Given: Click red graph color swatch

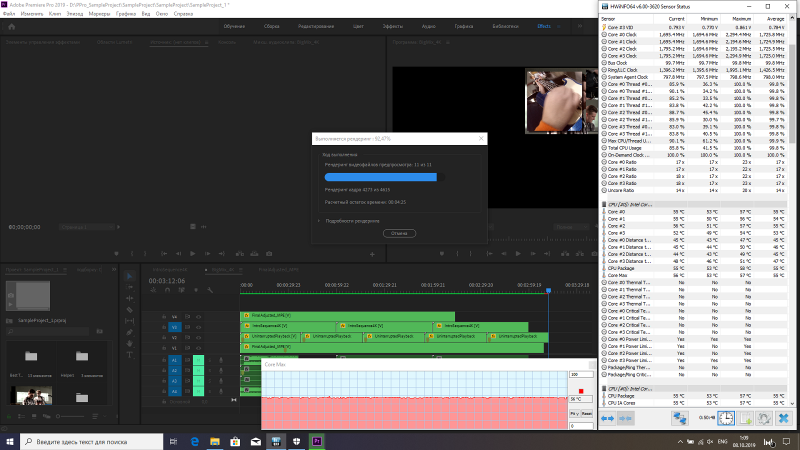Looking at the screenshot, I should click(x=581, y=391).
